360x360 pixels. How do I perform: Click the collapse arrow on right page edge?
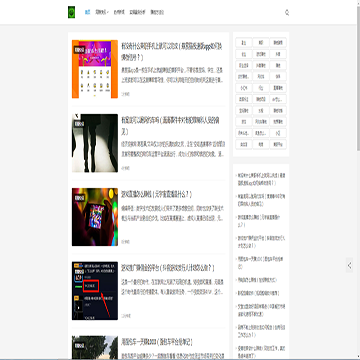pyautogui.click(x=349, y=265)
